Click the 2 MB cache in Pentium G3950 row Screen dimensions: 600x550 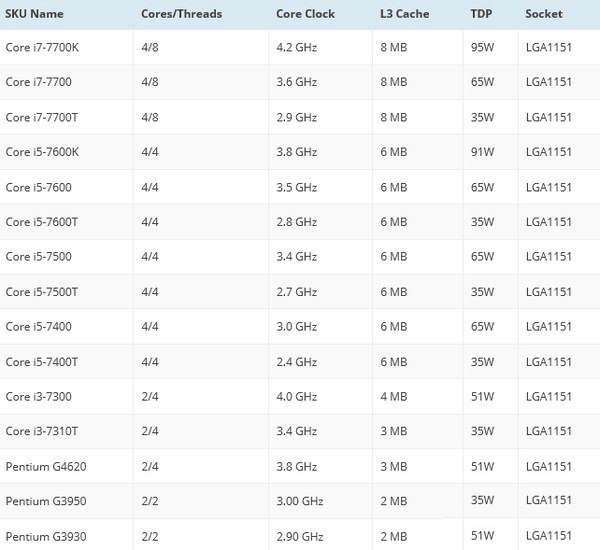click(x=394, y=501)
